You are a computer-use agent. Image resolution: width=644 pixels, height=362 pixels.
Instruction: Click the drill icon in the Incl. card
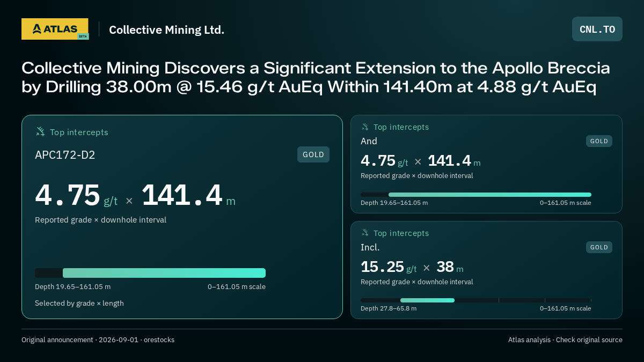click(x=365, y=233)
